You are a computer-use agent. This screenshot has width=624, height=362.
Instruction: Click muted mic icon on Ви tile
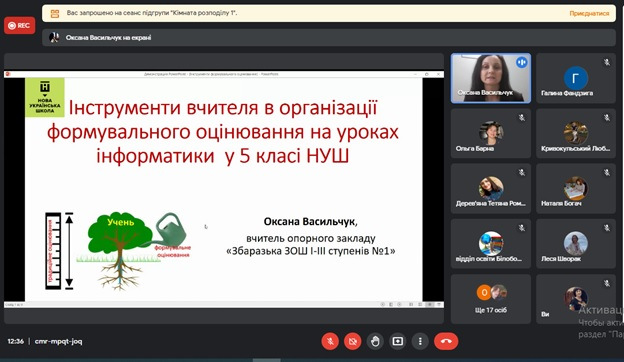(x=606, y=283)
